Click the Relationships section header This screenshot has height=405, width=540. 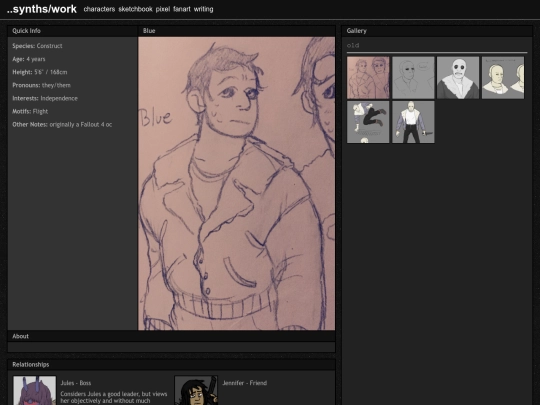171,364
